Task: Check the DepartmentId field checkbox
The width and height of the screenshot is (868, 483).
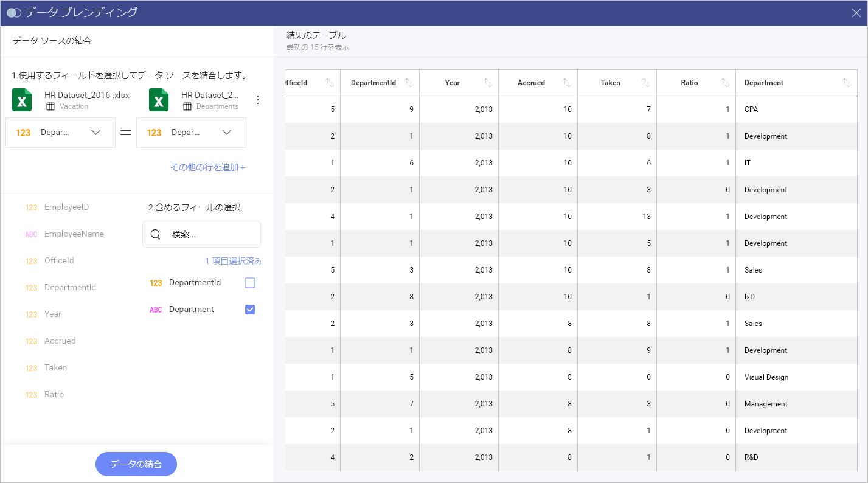Action: [250, 283]
